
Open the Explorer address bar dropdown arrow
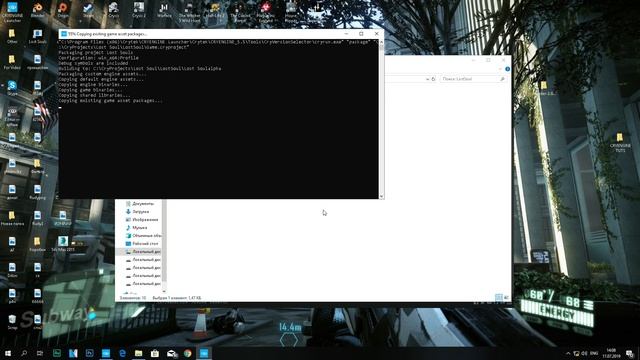tap(427, 79)
